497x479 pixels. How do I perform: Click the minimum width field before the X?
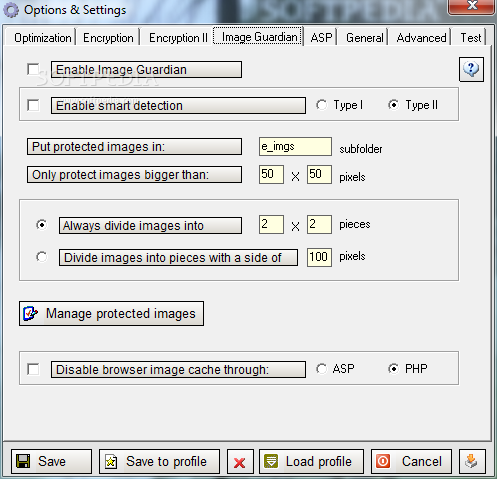point(271,174)
